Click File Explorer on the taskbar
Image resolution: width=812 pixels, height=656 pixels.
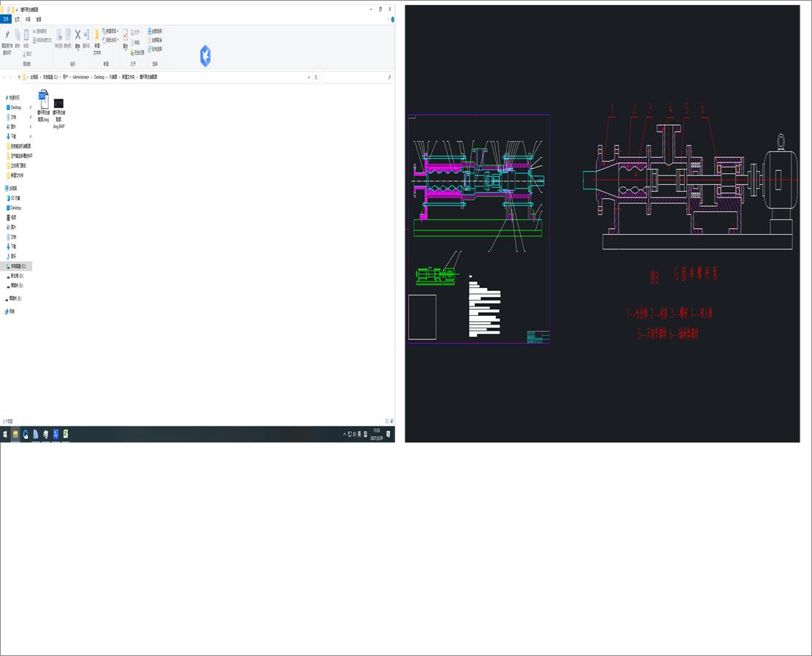[x=15, y=434]
